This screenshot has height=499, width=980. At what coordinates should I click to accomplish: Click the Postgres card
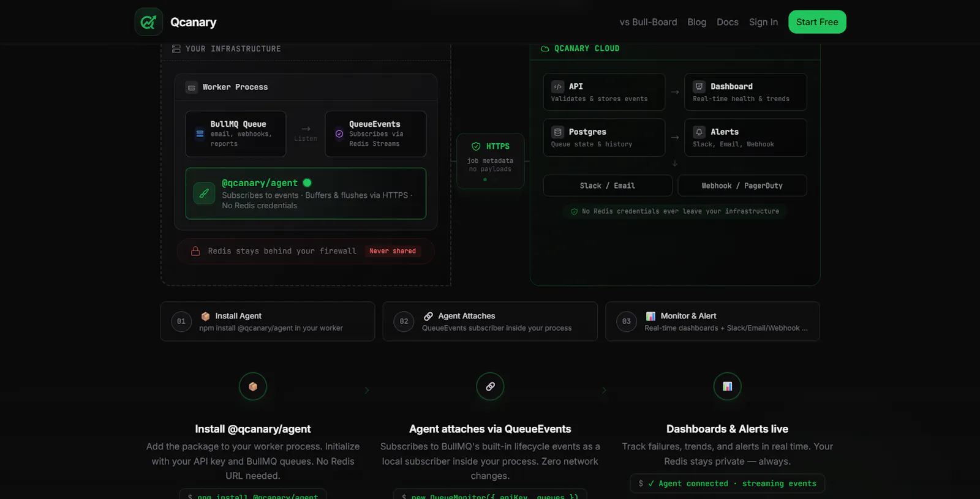604,138
